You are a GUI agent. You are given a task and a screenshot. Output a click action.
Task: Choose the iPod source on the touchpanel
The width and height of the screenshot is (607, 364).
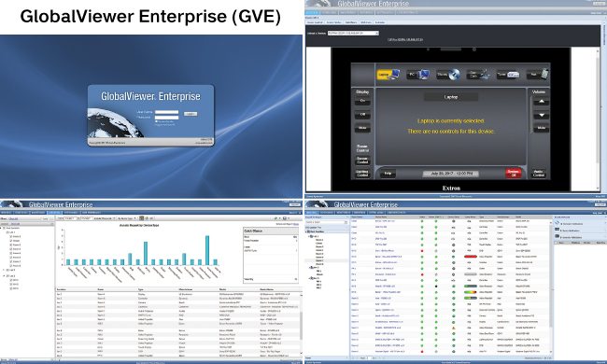point(538,75)
